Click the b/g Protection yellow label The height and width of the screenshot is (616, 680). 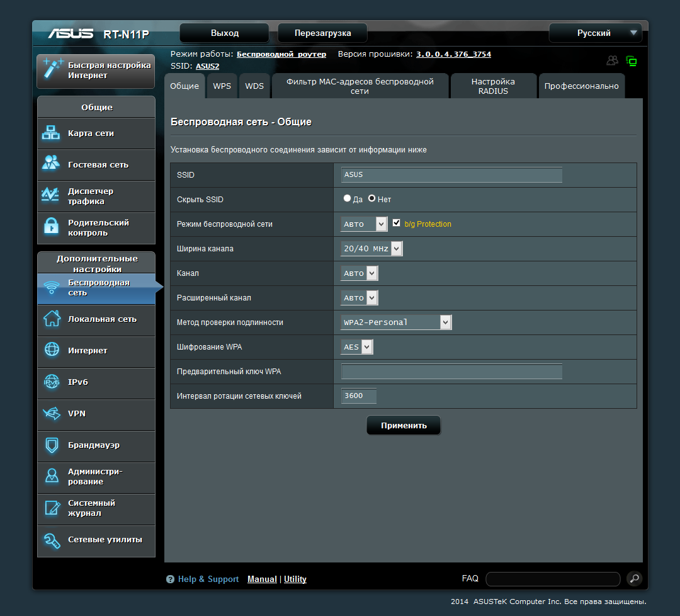coord(428,224)
